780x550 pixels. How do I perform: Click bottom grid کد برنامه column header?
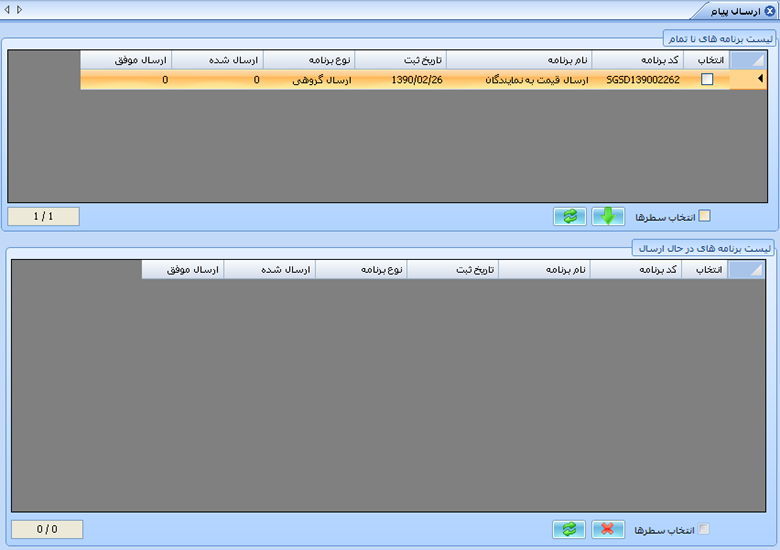point(636,270)
